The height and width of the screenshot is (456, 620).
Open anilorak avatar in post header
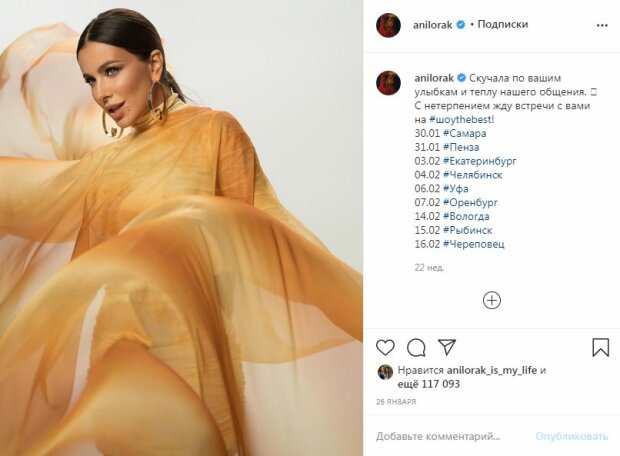point(389,25)
